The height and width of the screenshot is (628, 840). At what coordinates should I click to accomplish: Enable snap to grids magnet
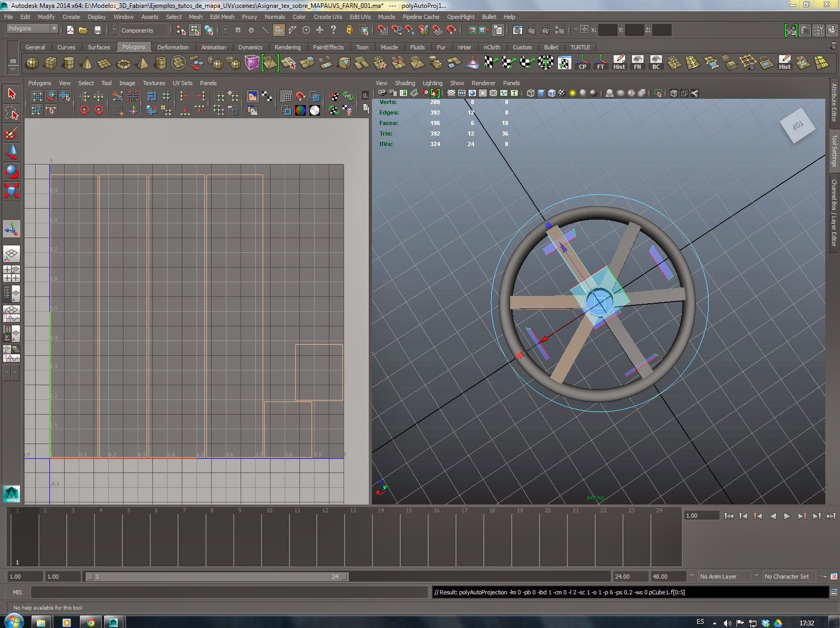tap(382, 30)
